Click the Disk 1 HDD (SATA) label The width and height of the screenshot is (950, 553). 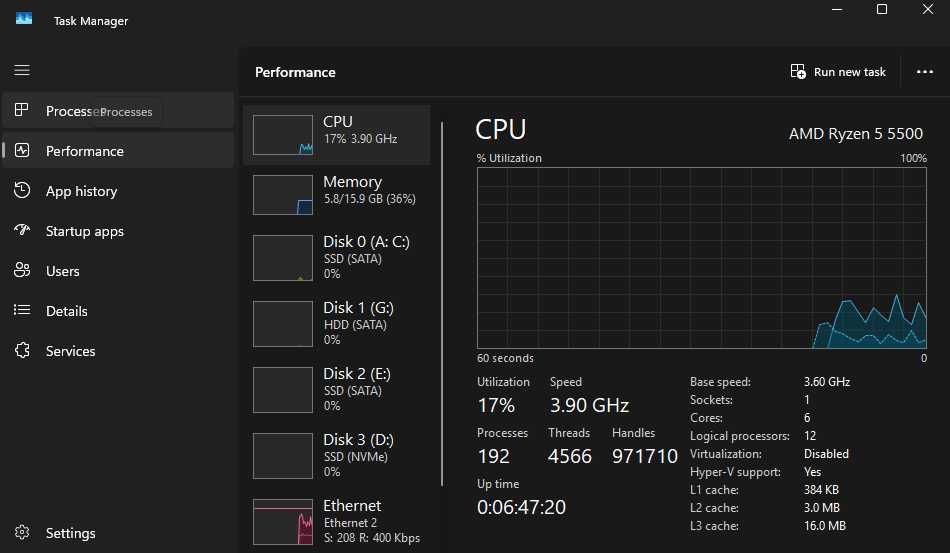[x=355, y=325]
